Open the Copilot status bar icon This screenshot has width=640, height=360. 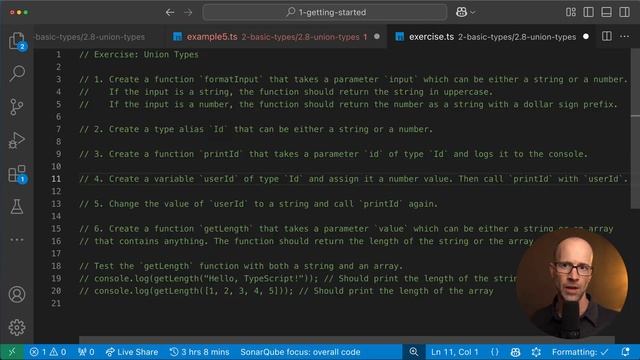coord(516,352)
